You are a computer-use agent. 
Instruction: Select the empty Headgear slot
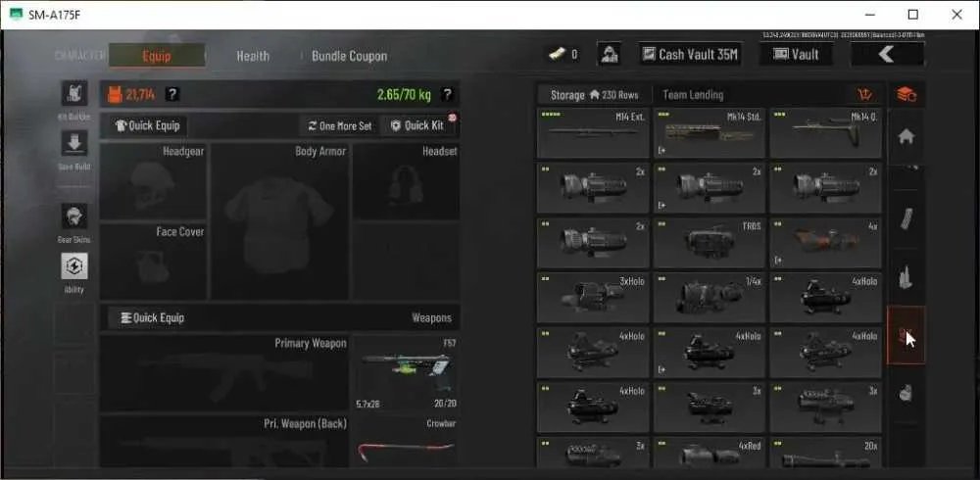pos(153,181)
